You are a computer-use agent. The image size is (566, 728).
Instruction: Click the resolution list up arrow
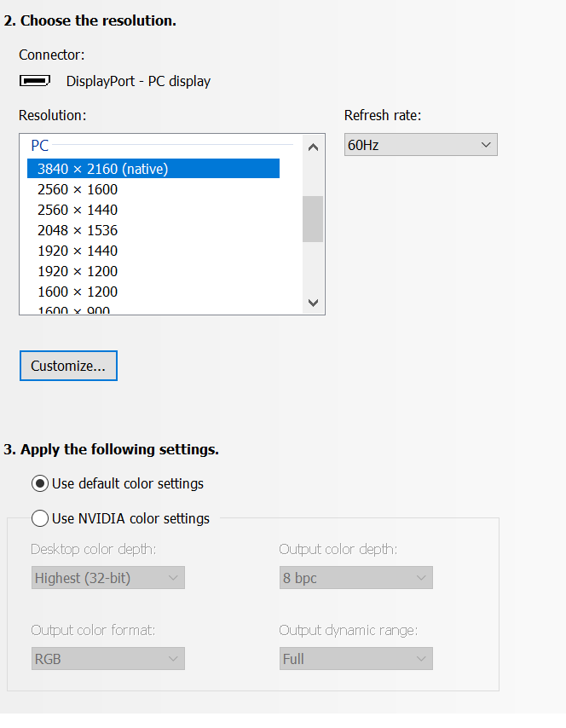[314, 147]
